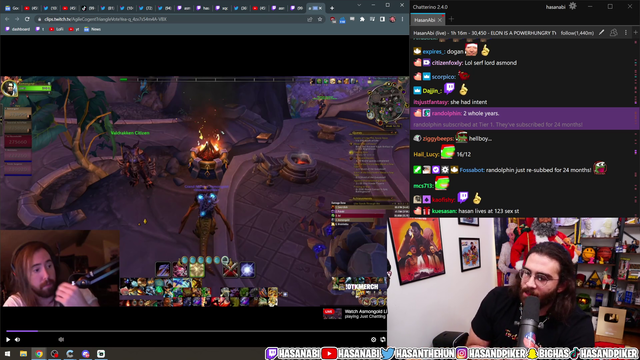The width and height of the screenshot is (640, 360).
Task: Open Watch Asmongold Live link
Action: coord(354,313)
